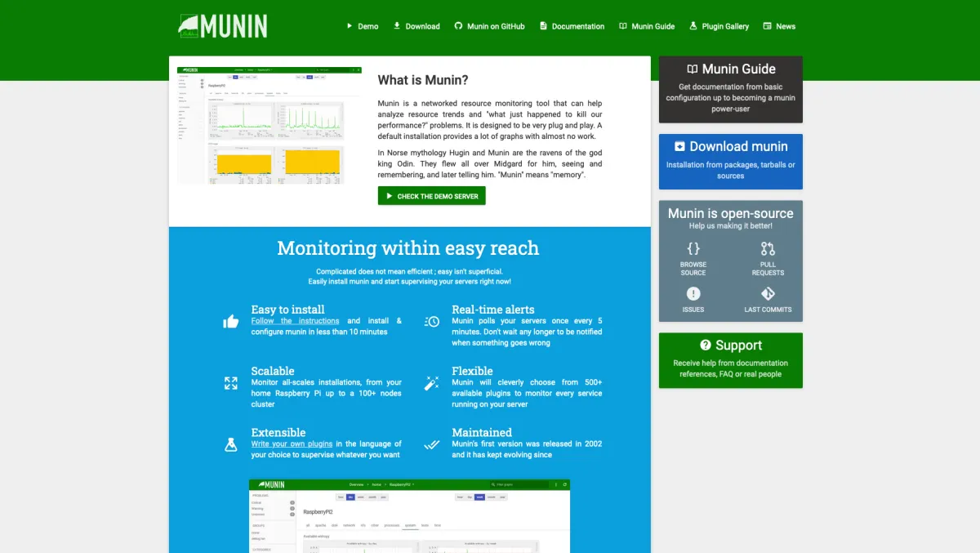
Task: Click the Check the Demo Server button
Action: (431, 196)
